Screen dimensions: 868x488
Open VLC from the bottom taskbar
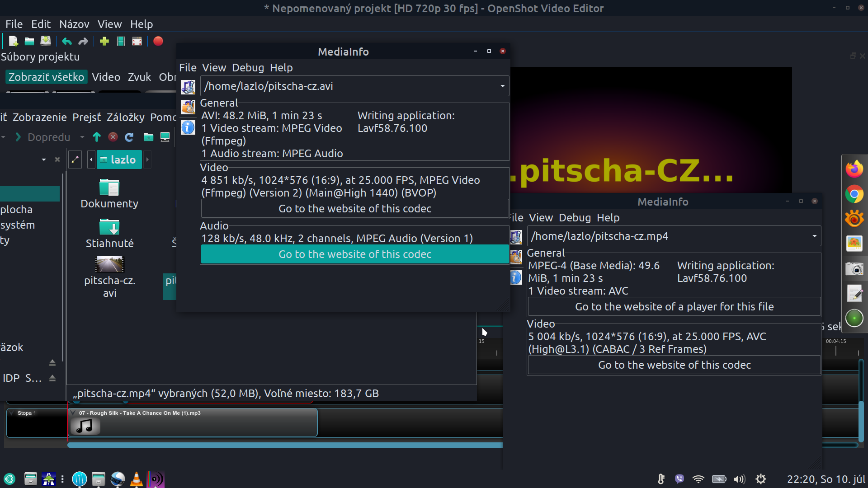136,479
